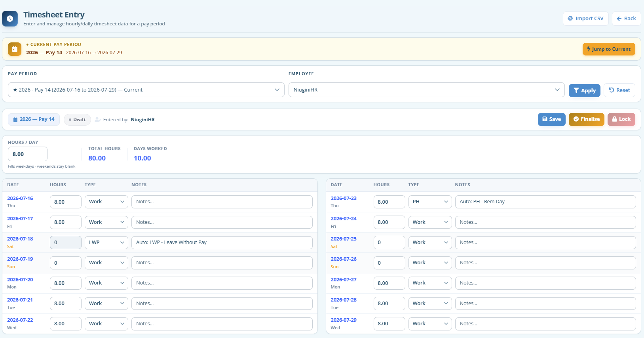Click the Import CSV button
The width and height of the screenshot is (644, 338).
(x=585, y=19)
